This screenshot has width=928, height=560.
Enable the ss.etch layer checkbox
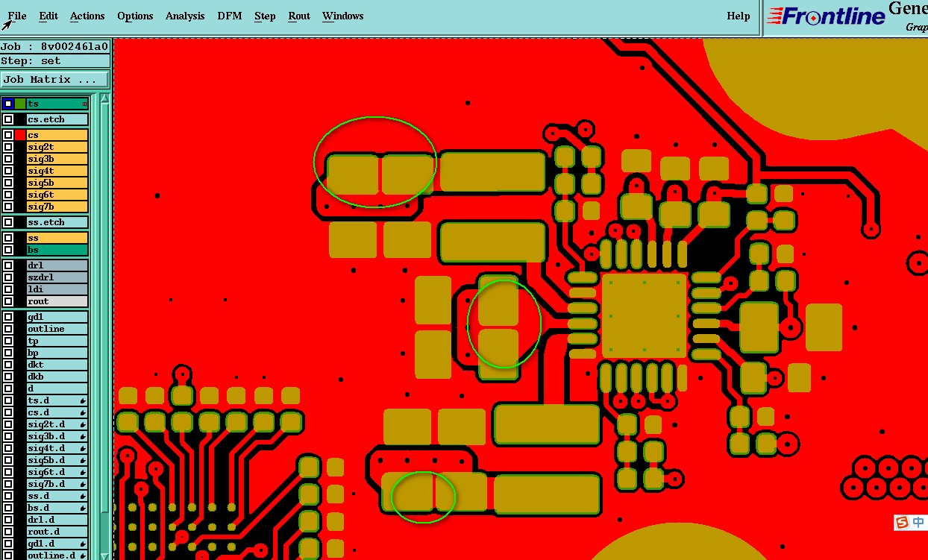pyautogui.click(x=8, y=222)
